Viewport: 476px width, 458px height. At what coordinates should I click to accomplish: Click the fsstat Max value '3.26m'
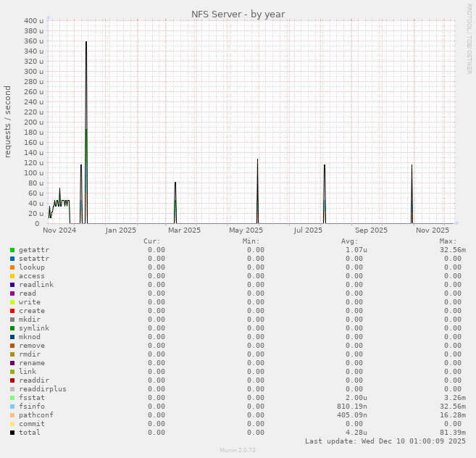(x=455, y=398)
